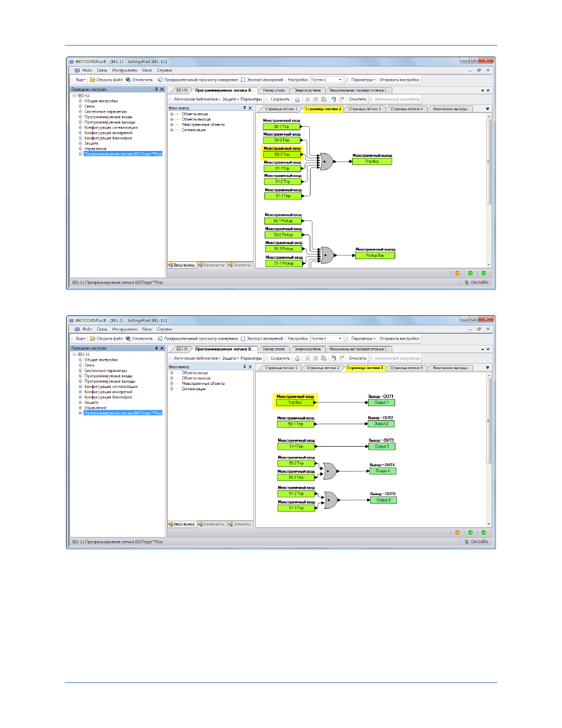Screen dimensions: 562x728
Task: Close the Ввод-вывод panel in lower window
Action: point(250,367)
